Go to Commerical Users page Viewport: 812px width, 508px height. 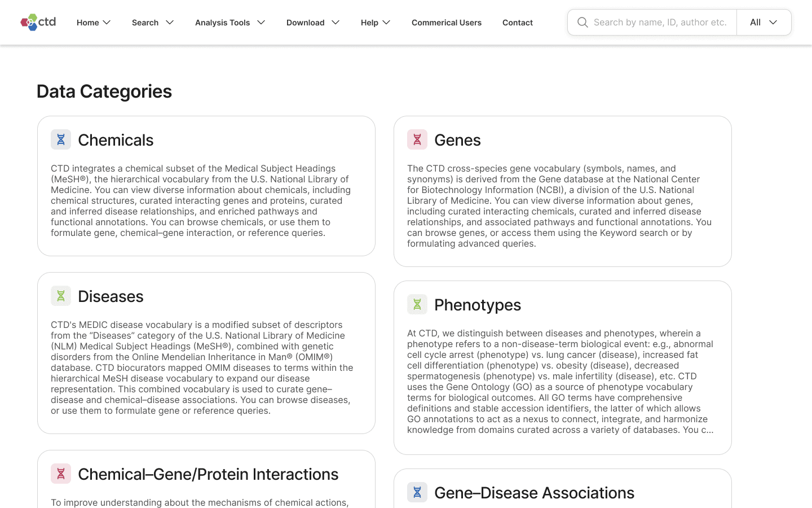point(447,23)
